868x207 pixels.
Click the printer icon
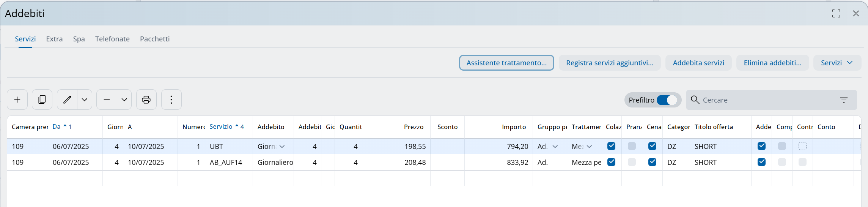click(x=146, y=100)
